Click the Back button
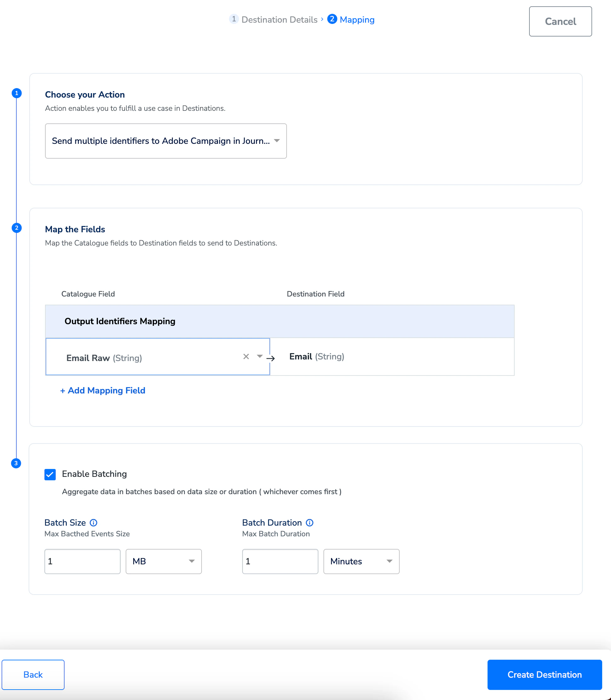This screenshot has width=611, height=700. coord(33,675)
